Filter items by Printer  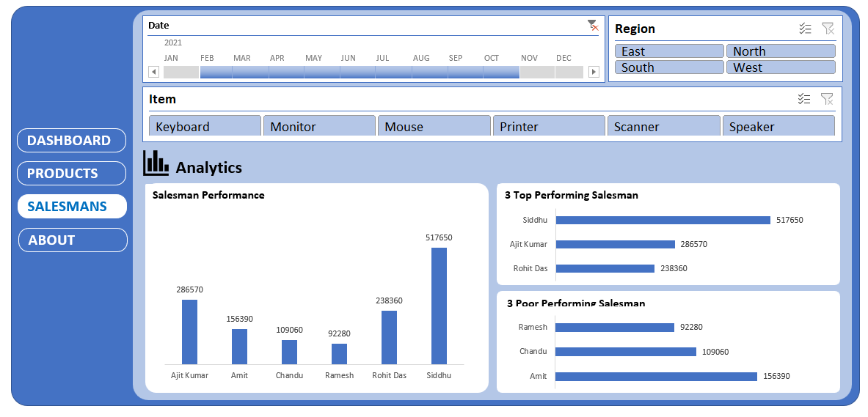[x=549, y=126]
